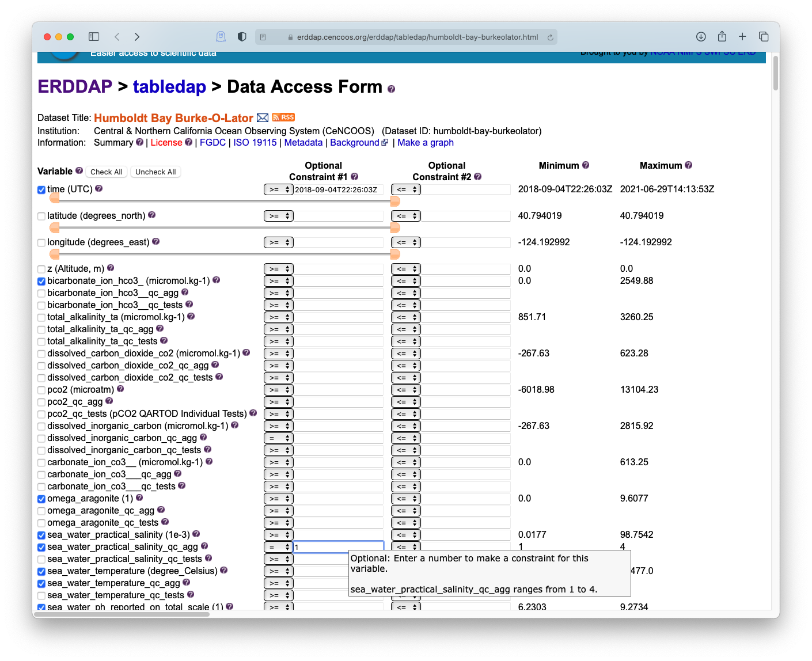Click the help icon next to Data Access Form
This screenshot has width=812, height=661.
[391, 89]
